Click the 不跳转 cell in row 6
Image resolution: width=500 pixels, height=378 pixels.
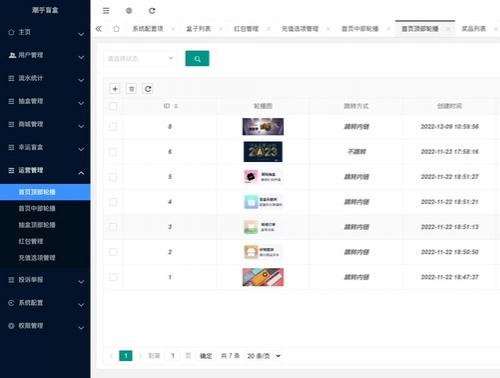(356, 152)
